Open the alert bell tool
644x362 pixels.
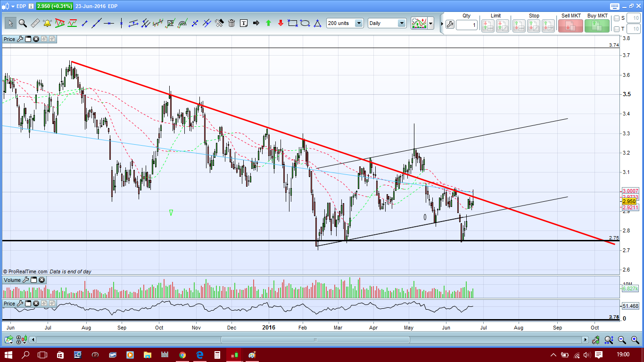(x=47, y=23)
